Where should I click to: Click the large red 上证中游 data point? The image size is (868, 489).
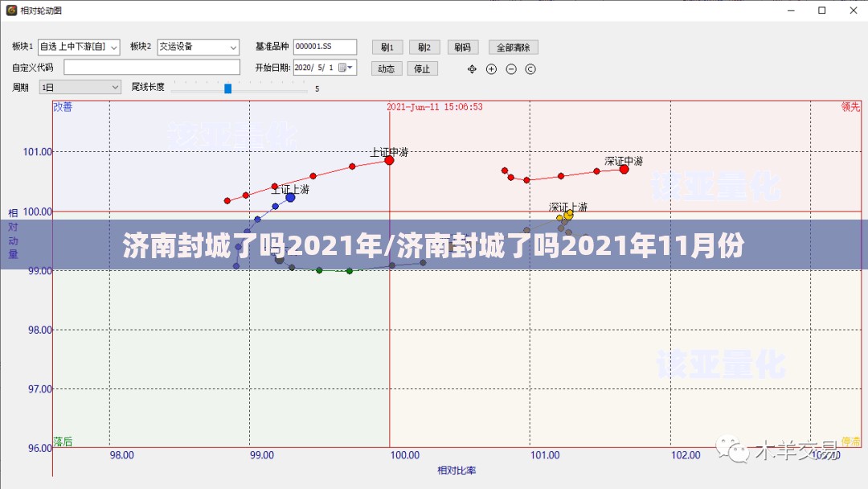click(x=389, y=160)
